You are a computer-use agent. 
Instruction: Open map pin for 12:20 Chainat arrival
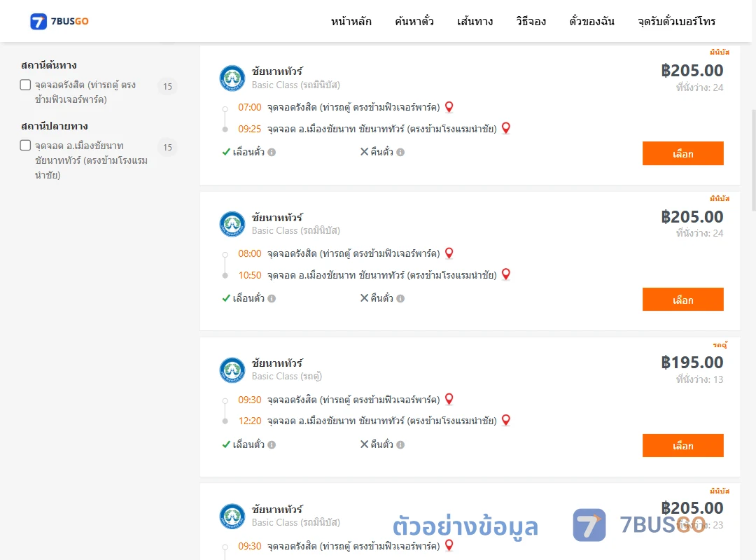click(x=506, y=420)
